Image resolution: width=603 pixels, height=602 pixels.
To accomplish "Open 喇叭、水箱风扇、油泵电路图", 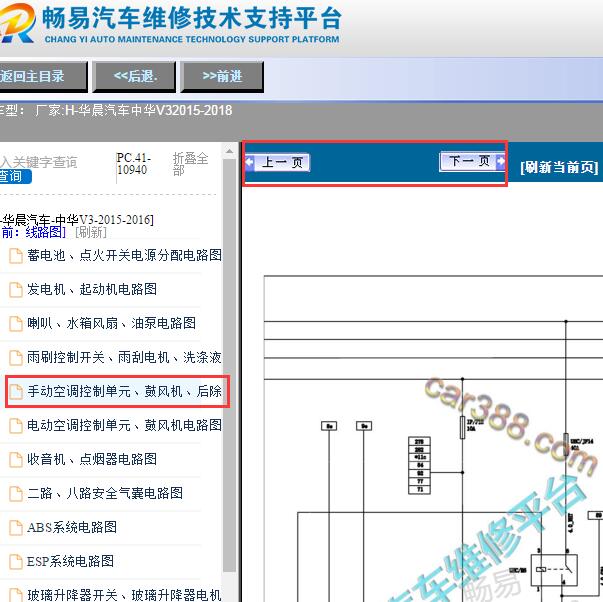I will point(111,323).
